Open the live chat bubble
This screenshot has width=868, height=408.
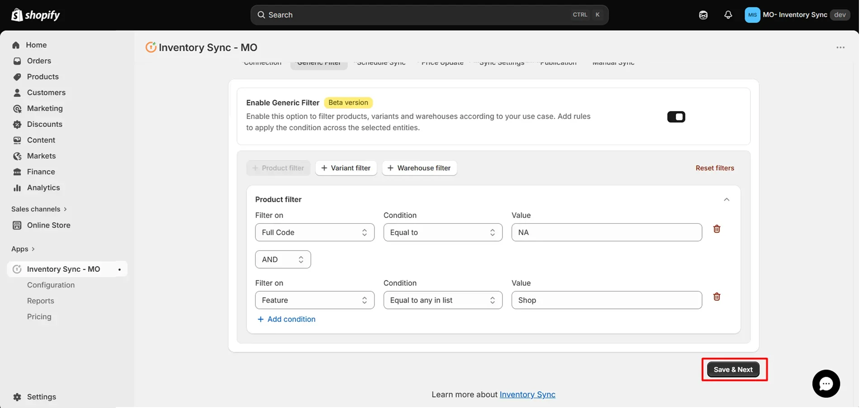click(826, 384)
